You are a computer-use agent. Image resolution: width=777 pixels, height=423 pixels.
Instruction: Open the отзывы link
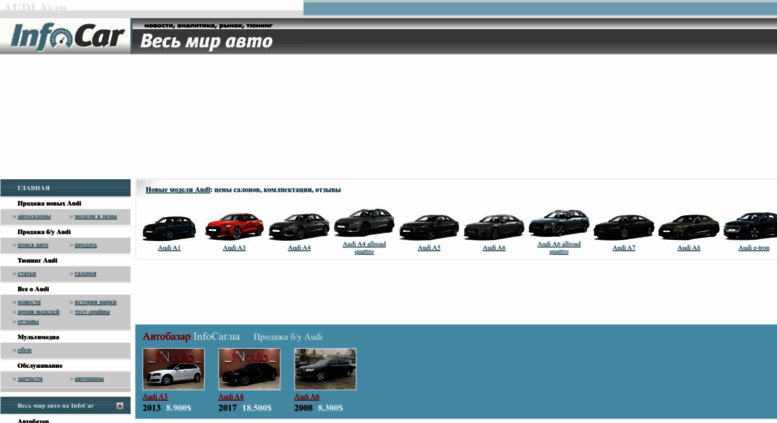[x=28, y=321]
